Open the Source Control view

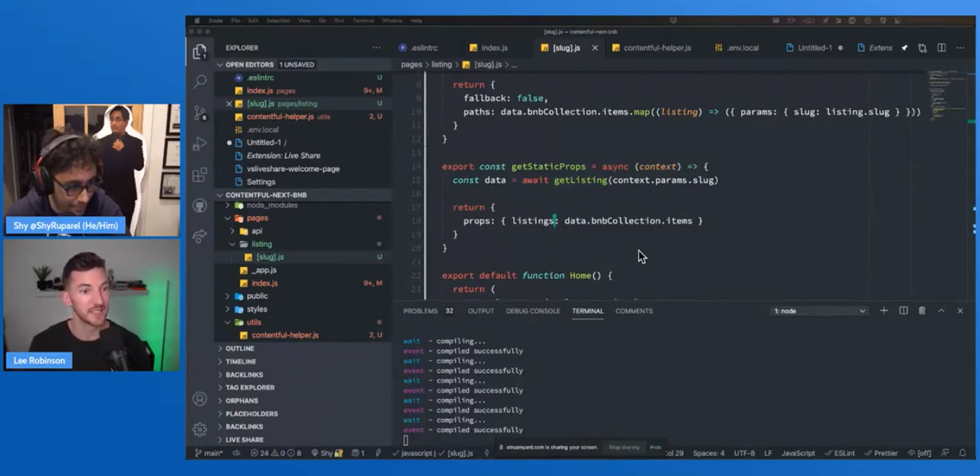[200, 113]
